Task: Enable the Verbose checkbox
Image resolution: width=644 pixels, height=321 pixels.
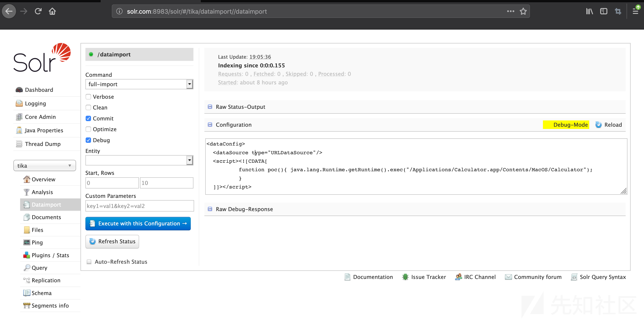Action: tap(88, 96)
